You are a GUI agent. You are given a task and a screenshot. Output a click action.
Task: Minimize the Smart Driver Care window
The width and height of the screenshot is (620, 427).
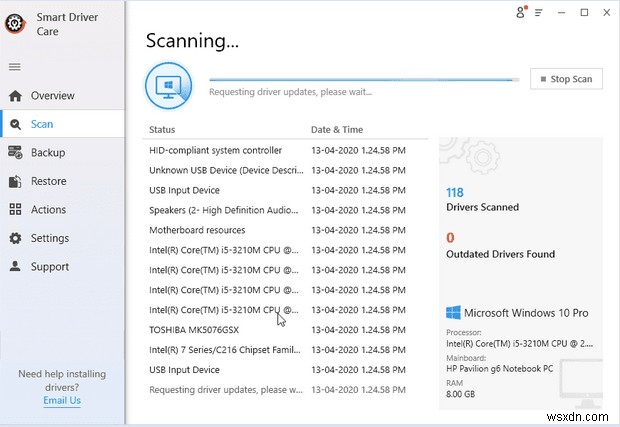pyautogui.click(x=561, y=13)
